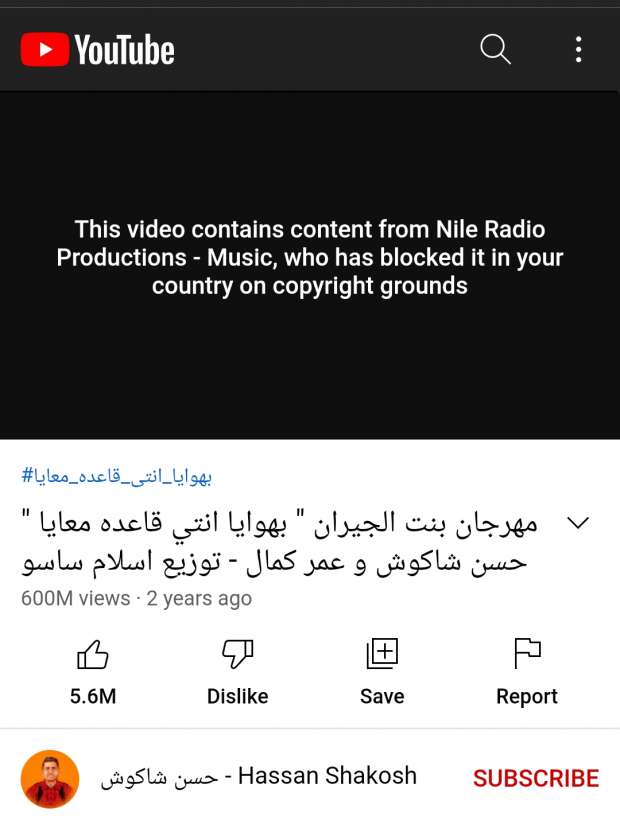Click the blocked video message area
The image size is (620, 828).
(310, 258)
